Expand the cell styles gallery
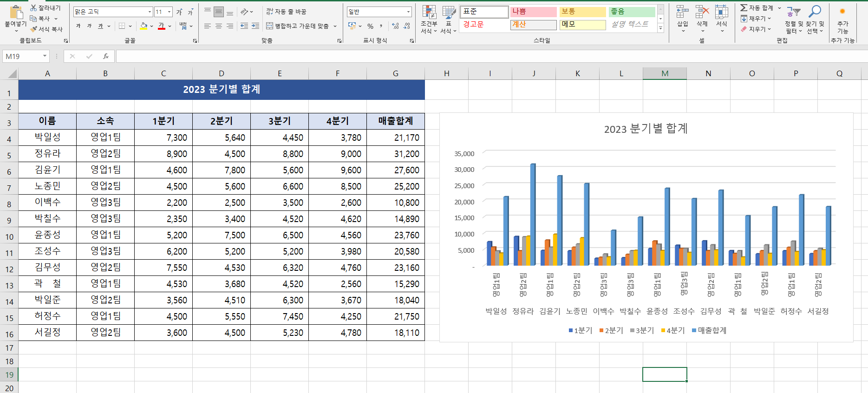The height and width of the screenshot is (393, 868). 660,29
